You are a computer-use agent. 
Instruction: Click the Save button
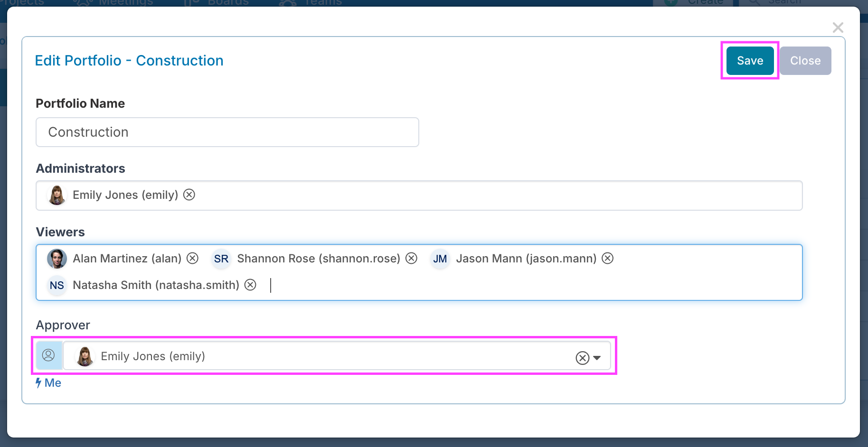(750, 61)
